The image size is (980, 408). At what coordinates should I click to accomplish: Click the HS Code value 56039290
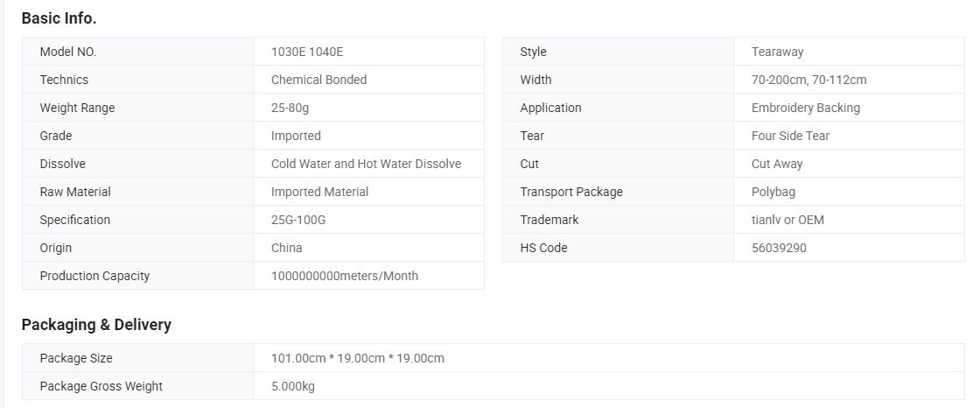[779, 248]
